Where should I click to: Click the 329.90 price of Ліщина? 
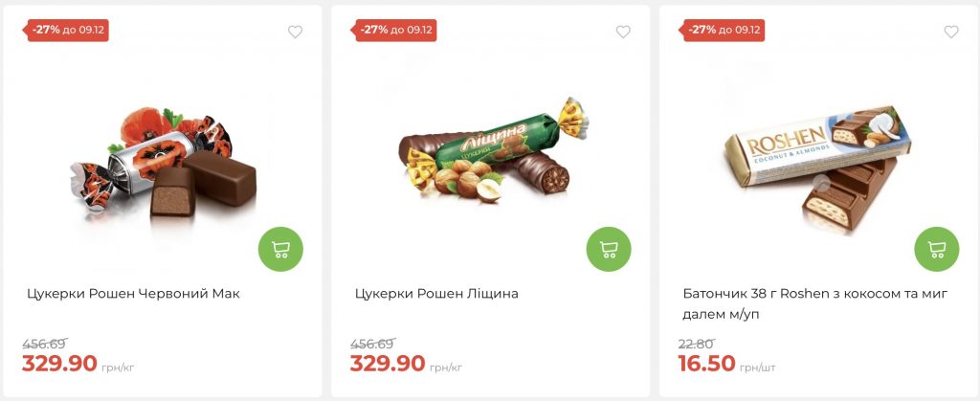click(388, 364)
